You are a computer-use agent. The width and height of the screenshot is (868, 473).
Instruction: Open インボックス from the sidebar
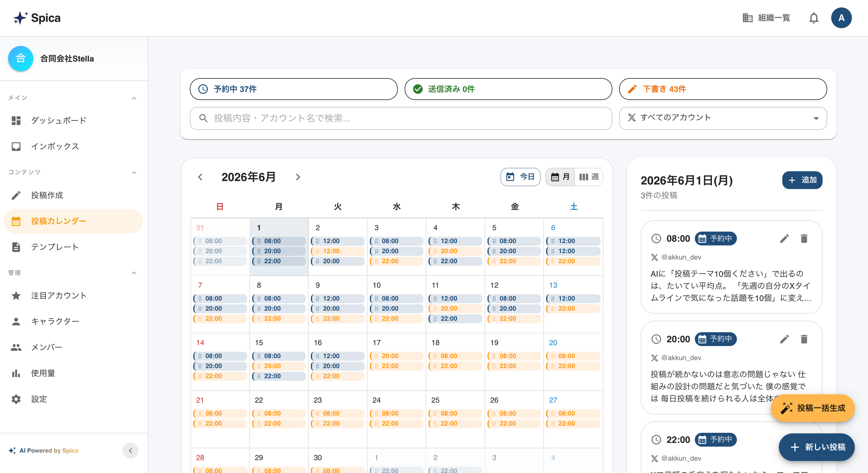click(x=73, y=146)
